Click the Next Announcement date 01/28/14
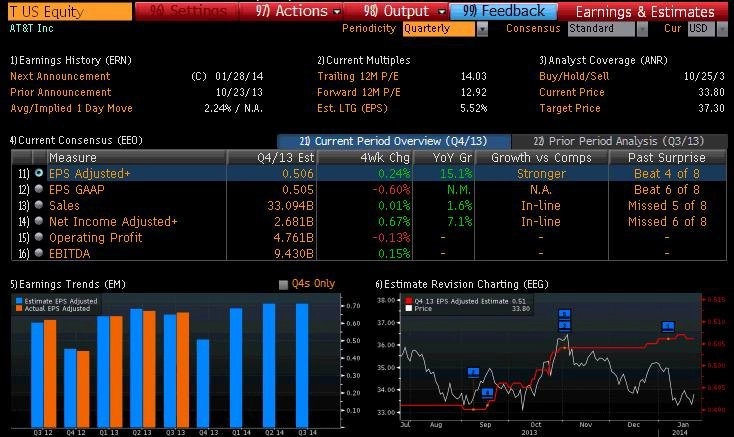The image size is (734, 437). pos(239,76)
